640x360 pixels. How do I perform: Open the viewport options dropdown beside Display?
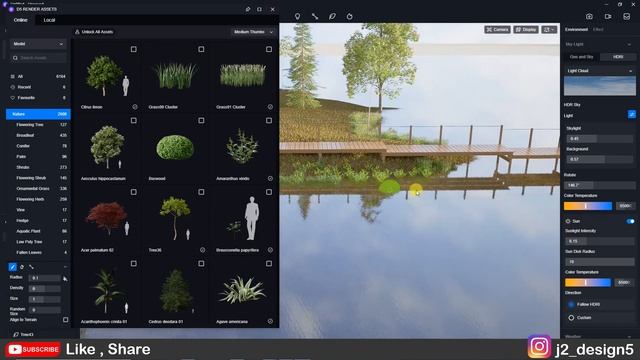[549, 29]
